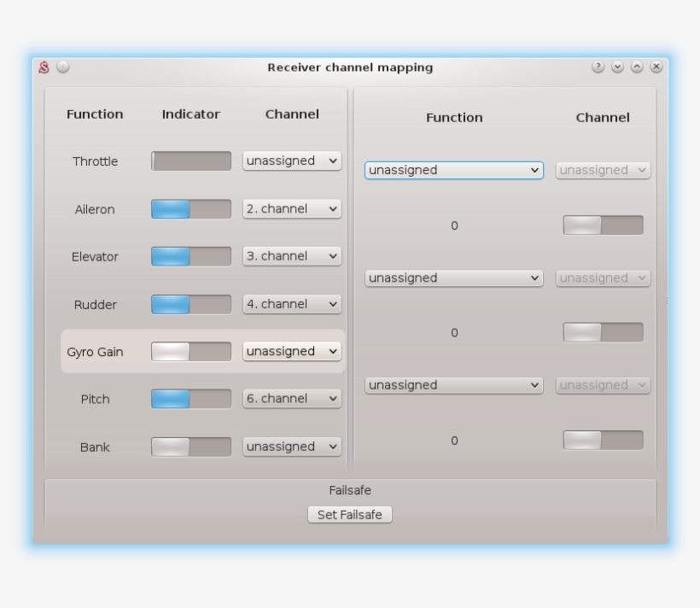The height and width of the screenshot is (608, 700).
Task: Open the highlighted top Function dropdown on right
Action: (x=454, y=171)
